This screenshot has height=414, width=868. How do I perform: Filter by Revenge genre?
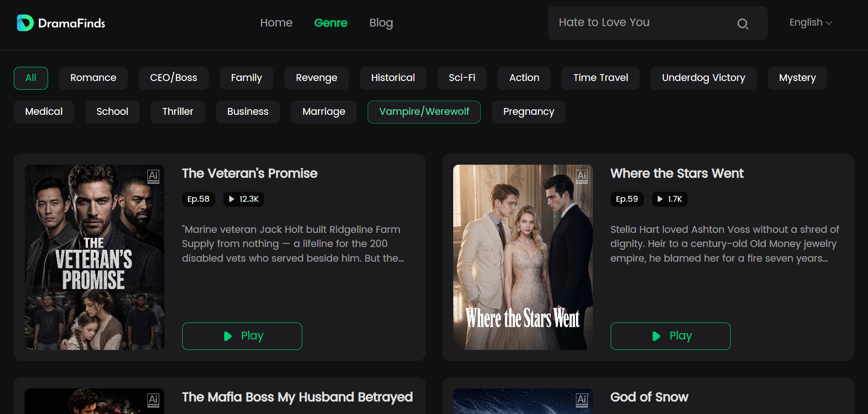316,78
